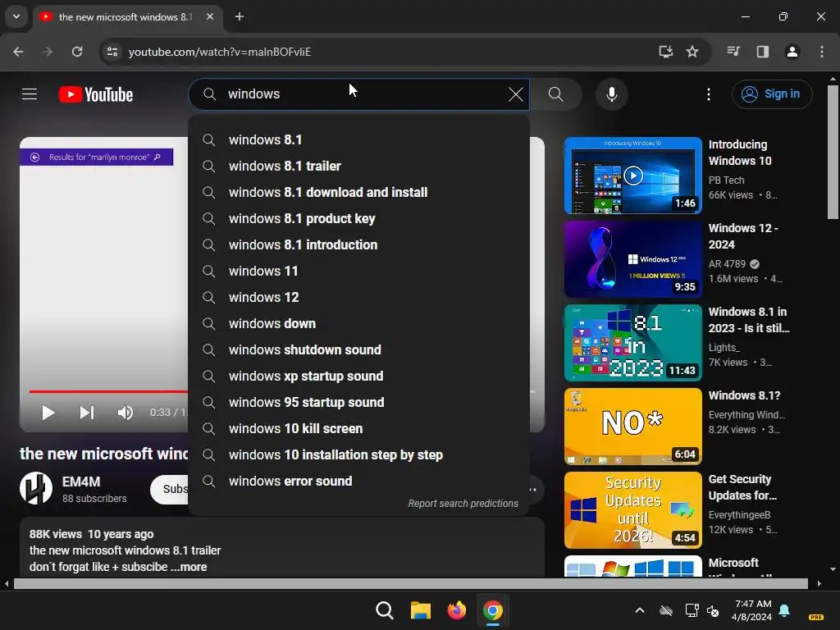This screenshot has width=840, height=630.
Task: Select the "windows 12" suggestion
Action: 359,297
